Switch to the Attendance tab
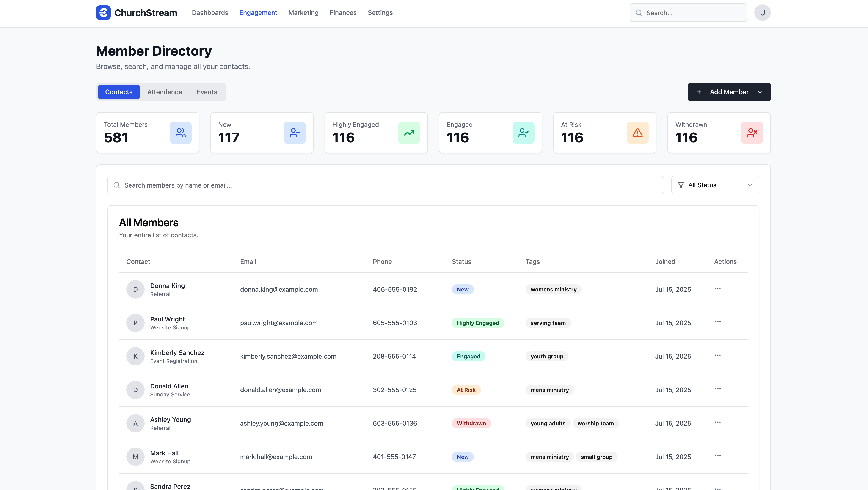The image size is (868, 490). 164,92
